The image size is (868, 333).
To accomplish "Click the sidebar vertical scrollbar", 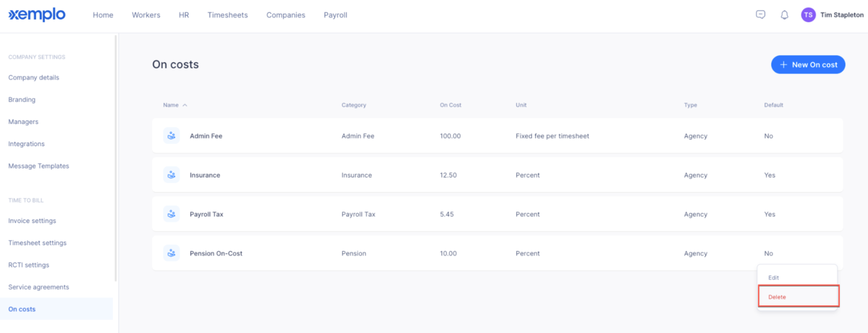I will click(x=115, y=158).
